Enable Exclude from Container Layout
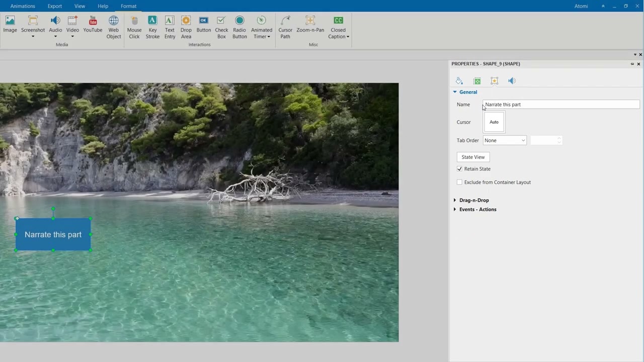644x362 pixels. (x=459, y=183)
